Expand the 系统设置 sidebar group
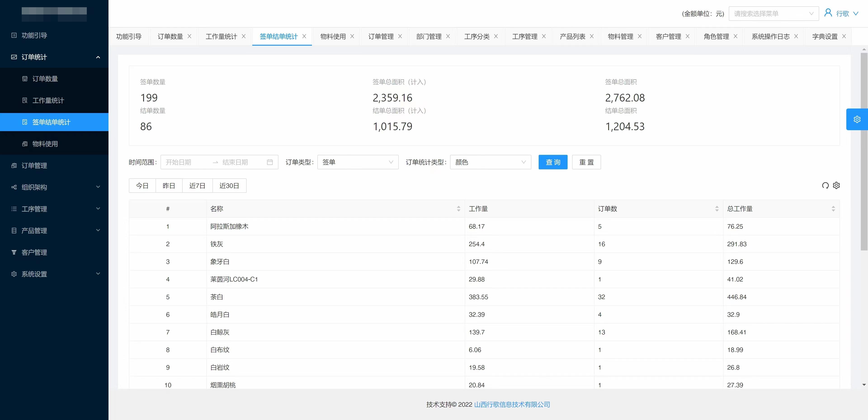 click(x=98, y=273)
